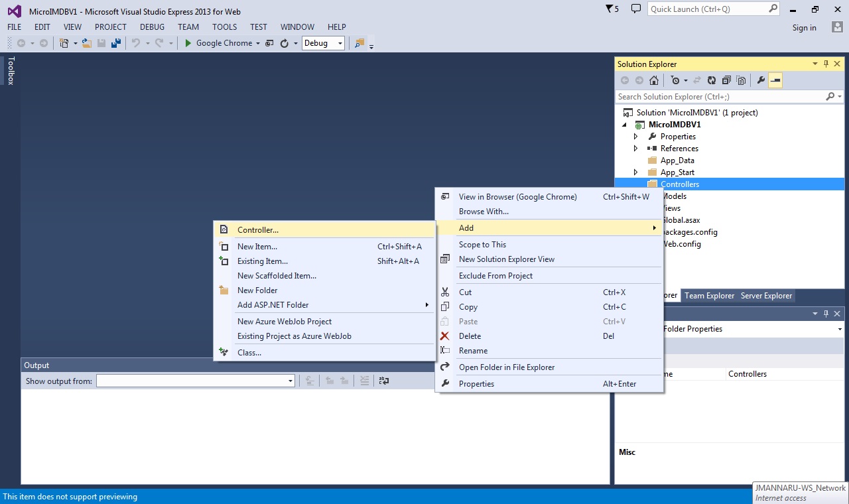Select Delete in the context menu
Image resolution: width=849 pixels, height=504 pixels.
(549, 336)
